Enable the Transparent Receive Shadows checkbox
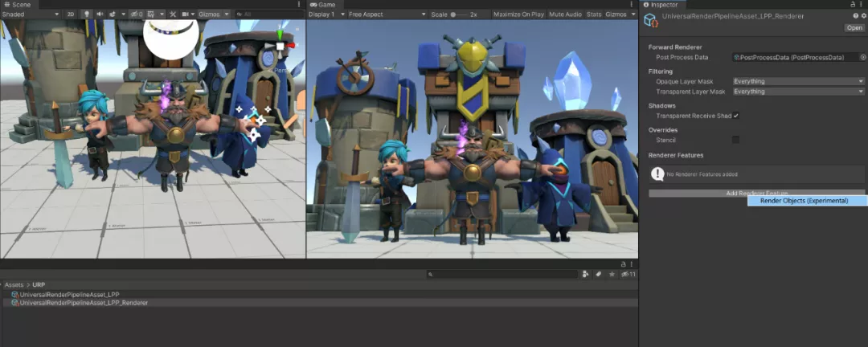This screenshot has height=347, width=868. tap(735, 116)
